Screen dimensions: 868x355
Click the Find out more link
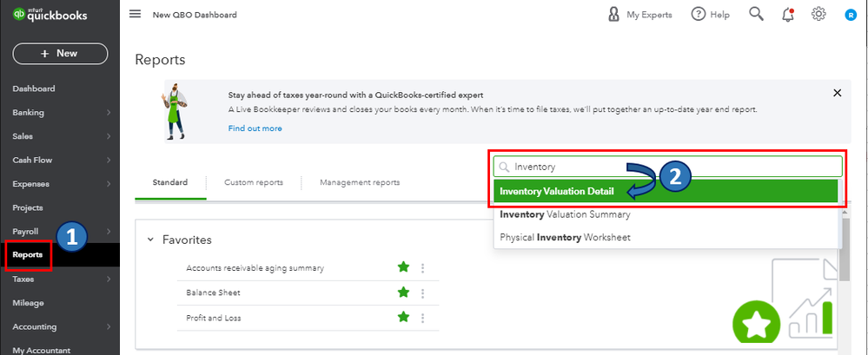(255, 128)
